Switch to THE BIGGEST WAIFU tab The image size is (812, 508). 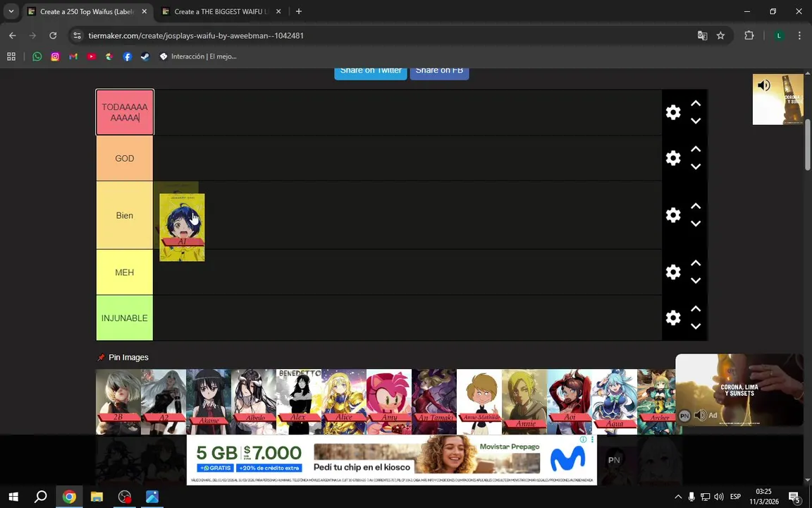[x=221, y=11]
